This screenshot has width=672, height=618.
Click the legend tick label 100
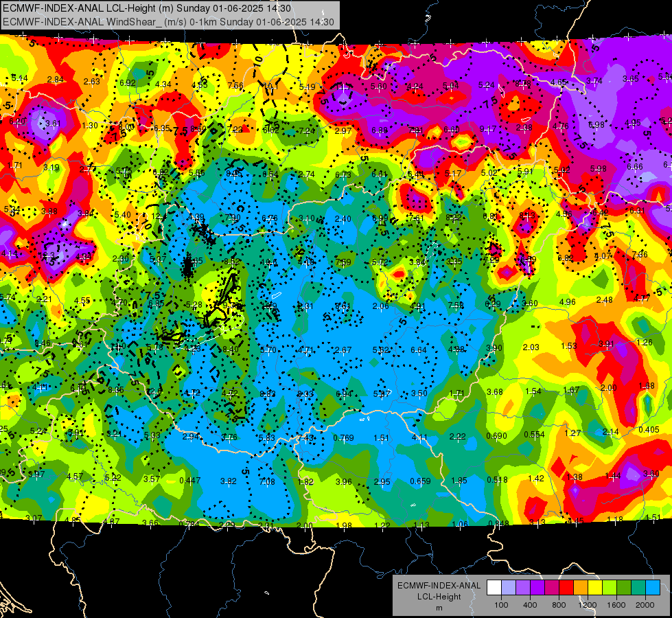[x=501, y=605]
